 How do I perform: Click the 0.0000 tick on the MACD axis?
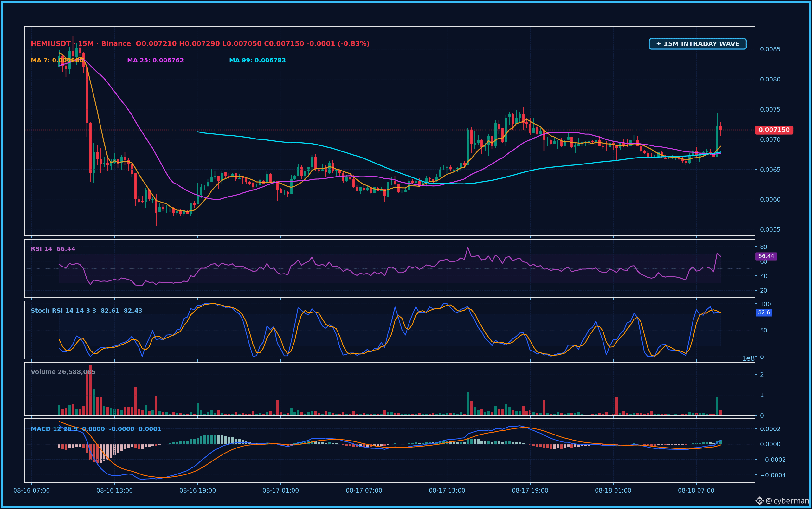click(770, 444)
